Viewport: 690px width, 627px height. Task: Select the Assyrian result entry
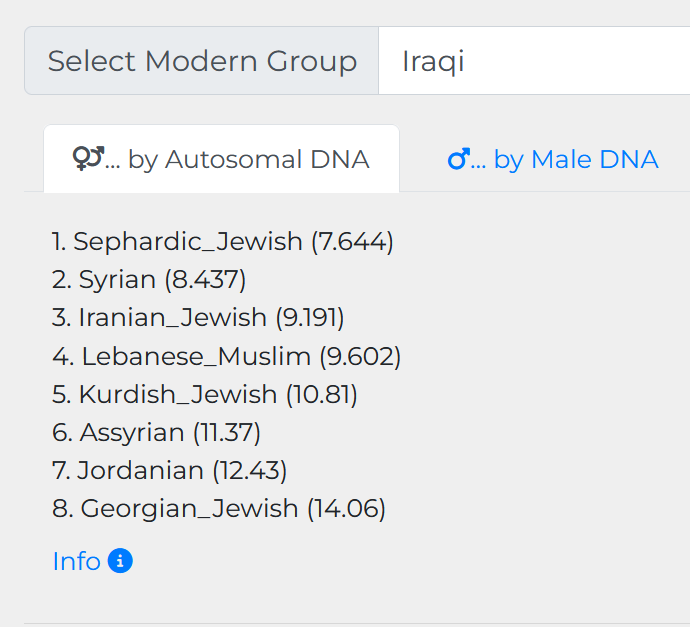156,432
